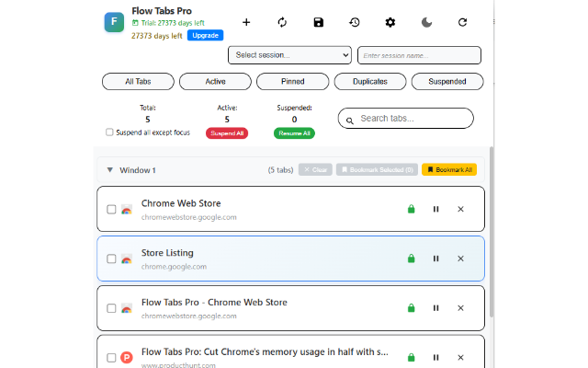Click calendar icon beside Trial days left
This screenshot has width=588, height=368.
(x=135, y=23)
